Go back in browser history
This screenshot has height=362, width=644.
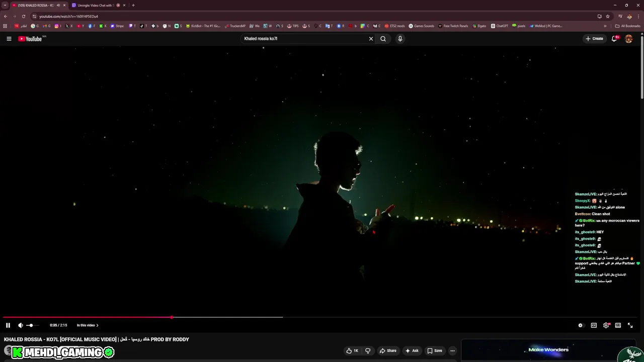click(6, 16)
